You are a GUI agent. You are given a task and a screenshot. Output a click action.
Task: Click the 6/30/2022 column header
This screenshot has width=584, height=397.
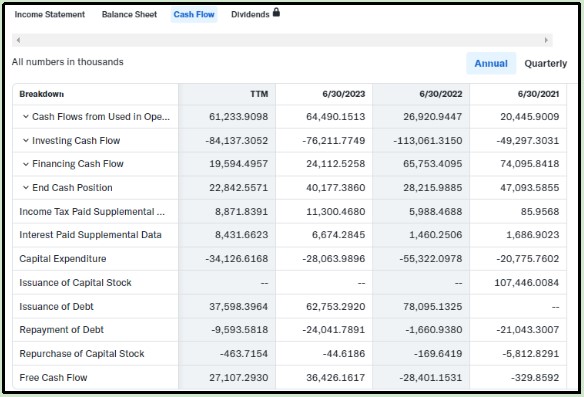(441, 94)
